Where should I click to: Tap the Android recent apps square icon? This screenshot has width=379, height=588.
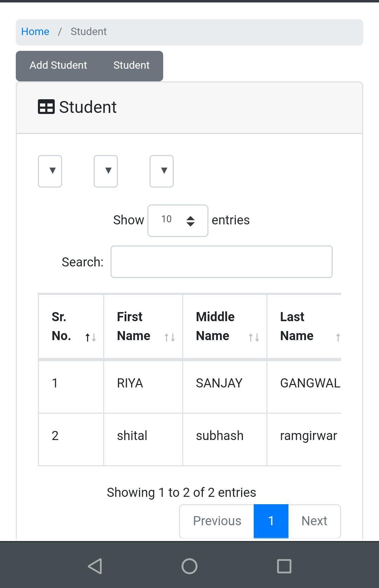click(284, 566)
